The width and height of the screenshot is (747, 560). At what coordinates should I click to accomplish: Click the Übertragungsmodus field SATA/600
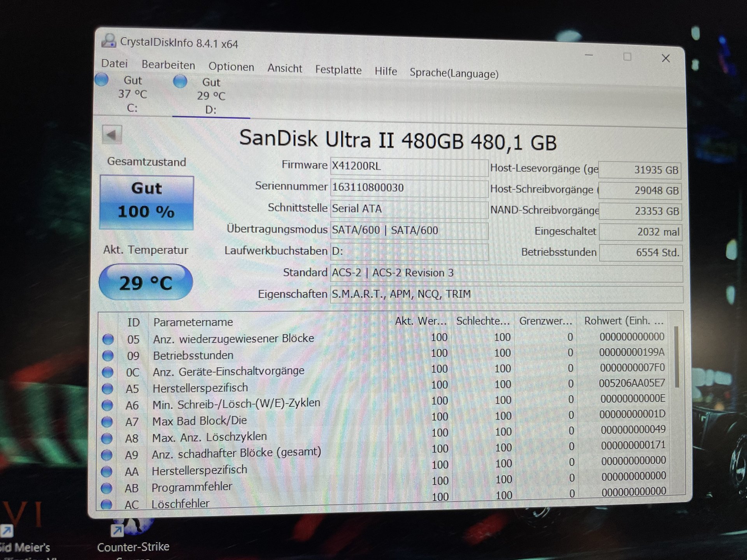(409, 231)
